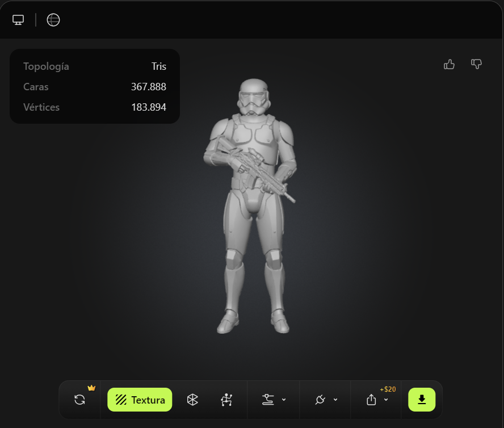This screenshot has height=428, width=504.
Task: Open the rigging skeleton icon
Action: point(226,400)
